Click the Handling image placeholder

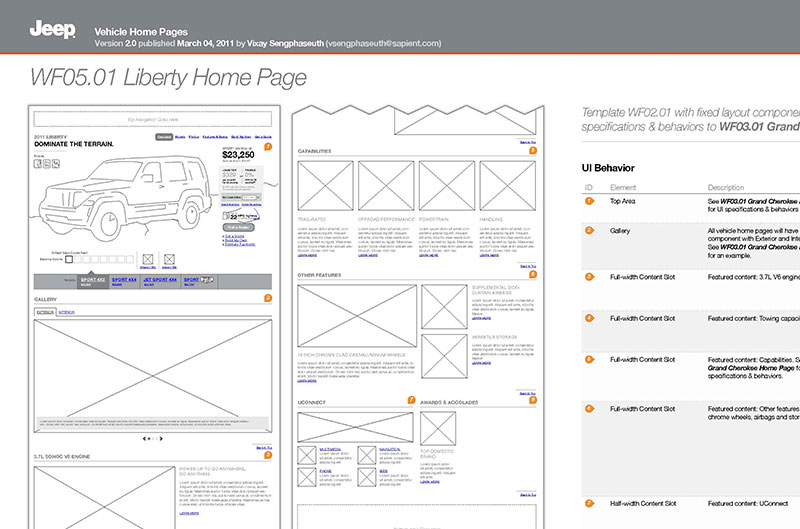[x=508, y=186]
